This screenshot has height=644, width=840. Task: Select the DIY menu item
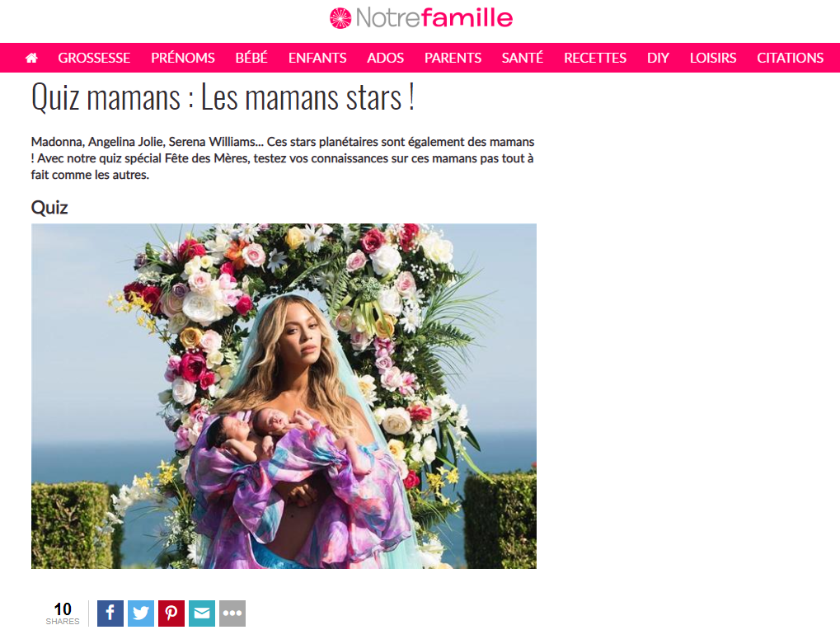pos(658,58)
